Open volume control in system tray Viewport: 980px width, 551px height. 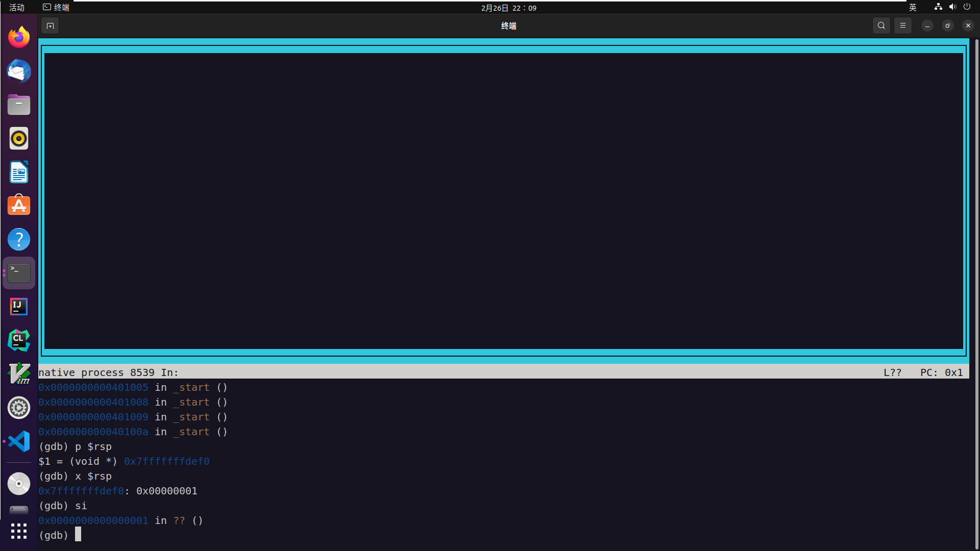click(952, 7)
